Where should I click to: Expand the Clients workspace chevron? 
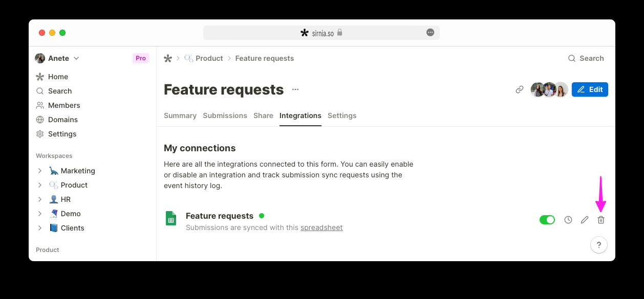coord(40,228)
